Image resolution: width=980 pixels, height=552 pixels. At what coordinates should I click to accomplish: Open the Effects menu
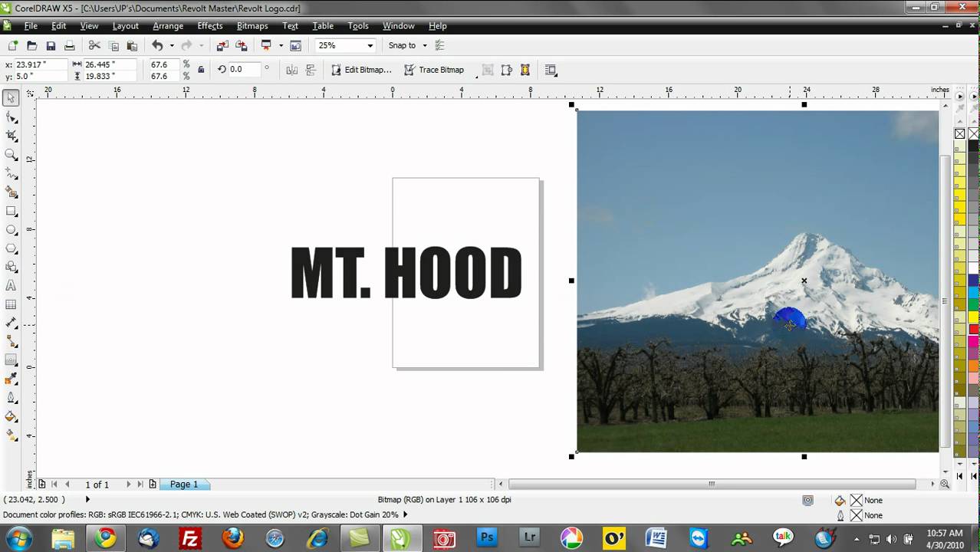tap(210, 26)
